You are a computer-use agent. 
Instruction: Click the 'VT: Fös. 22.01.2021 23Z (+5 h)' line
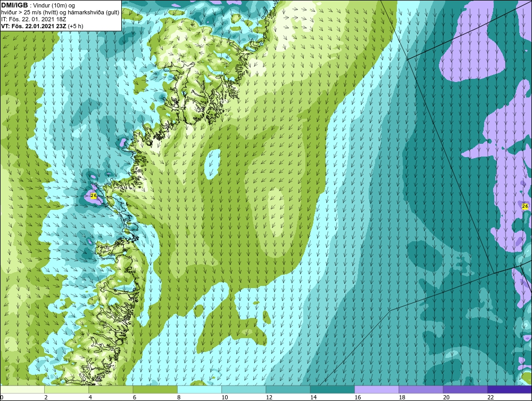point(42,26)
